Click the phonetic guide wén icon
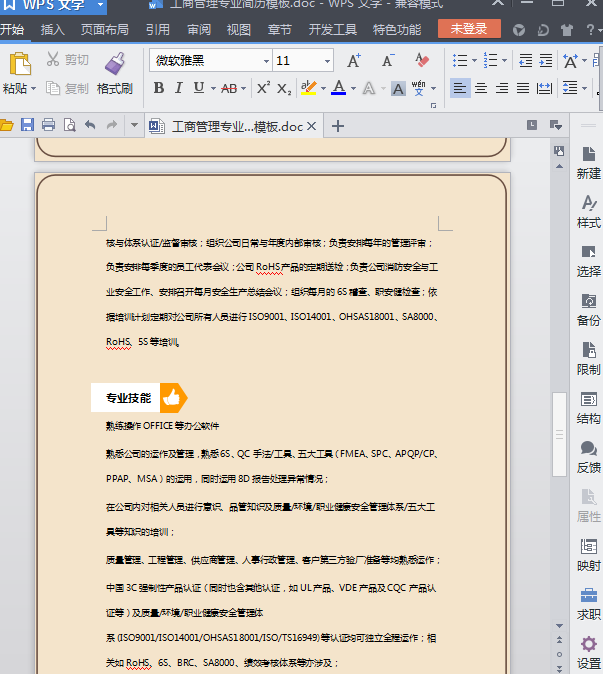Viewport: 603px width, 674px height. coord(419,88)
